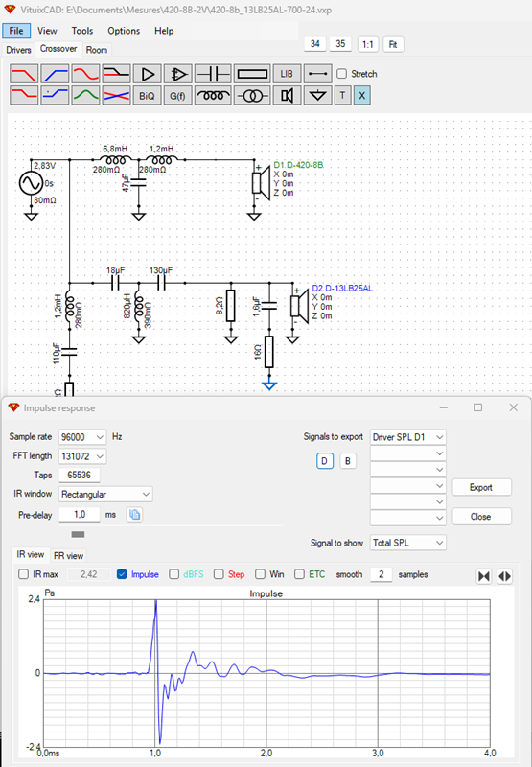This screenshot has height=767, width=532.
Task: Add operational amplifier symbol
Action: 178,74
